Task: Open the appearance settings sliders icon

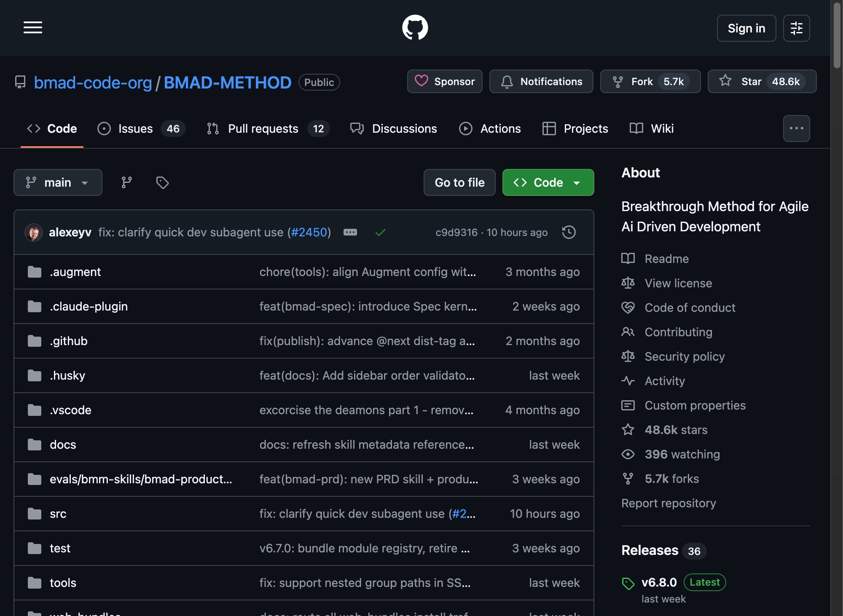Action: [796, 28]
